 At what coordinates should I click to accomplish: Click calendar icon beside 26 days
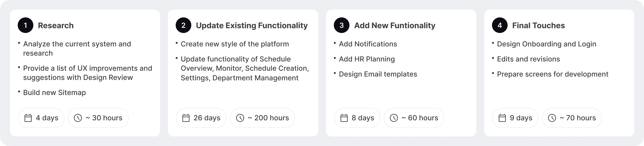(x=186, y=118)
